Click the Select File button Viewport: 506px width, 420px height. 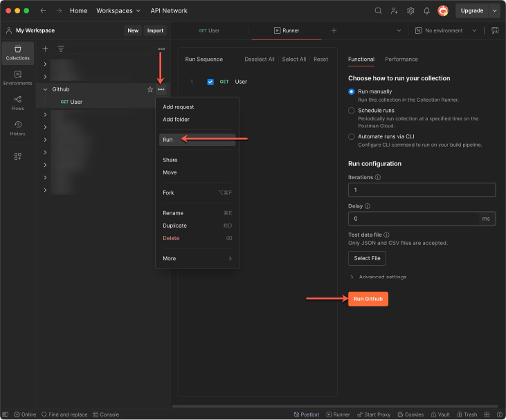point(367,258)
